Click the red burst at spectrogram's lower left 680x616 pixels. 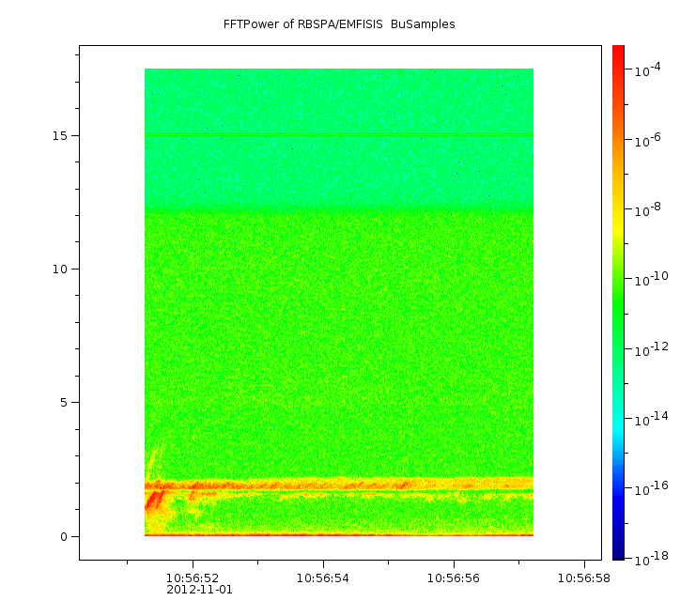coord(153,496)
